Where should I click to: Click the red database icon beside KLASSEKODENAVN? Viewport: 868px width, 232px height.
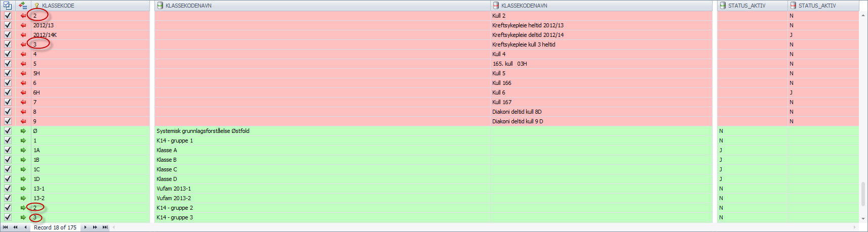(x=496, y=6)
